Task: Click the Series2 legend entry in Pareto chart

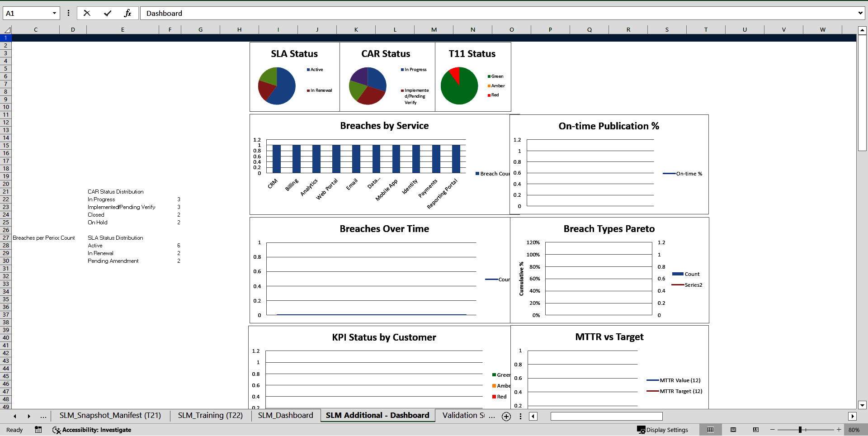Action: pos(687,285)
